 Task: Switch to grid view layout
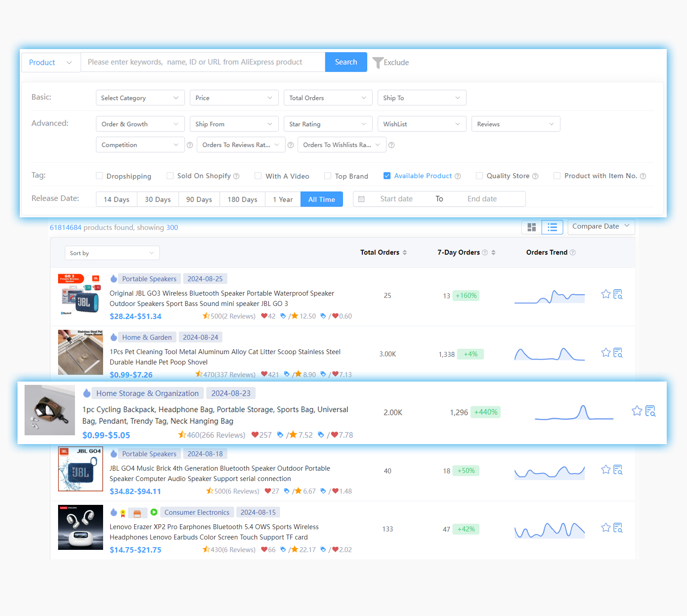531,227
